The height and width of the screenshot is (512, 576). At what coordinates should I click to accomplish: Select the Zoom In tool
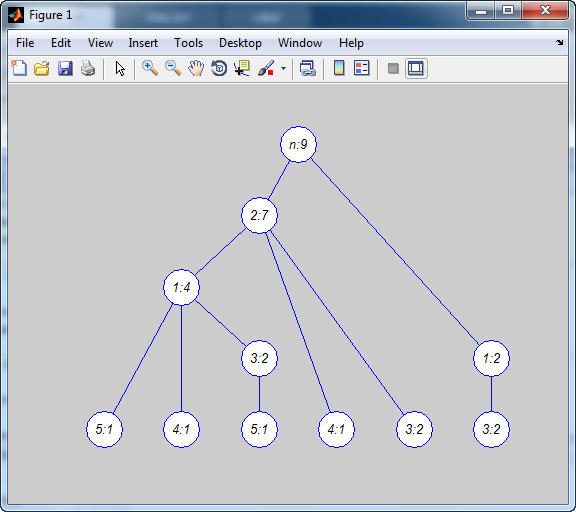click(x=150, y=68)
